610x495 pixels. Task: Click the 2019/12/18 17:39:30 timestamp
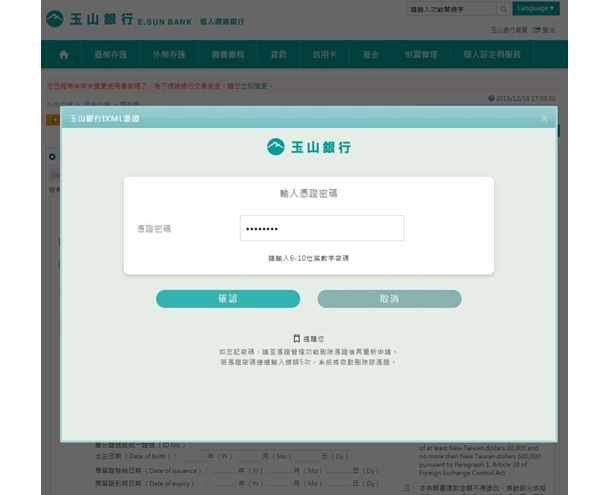tap(525, 98)
